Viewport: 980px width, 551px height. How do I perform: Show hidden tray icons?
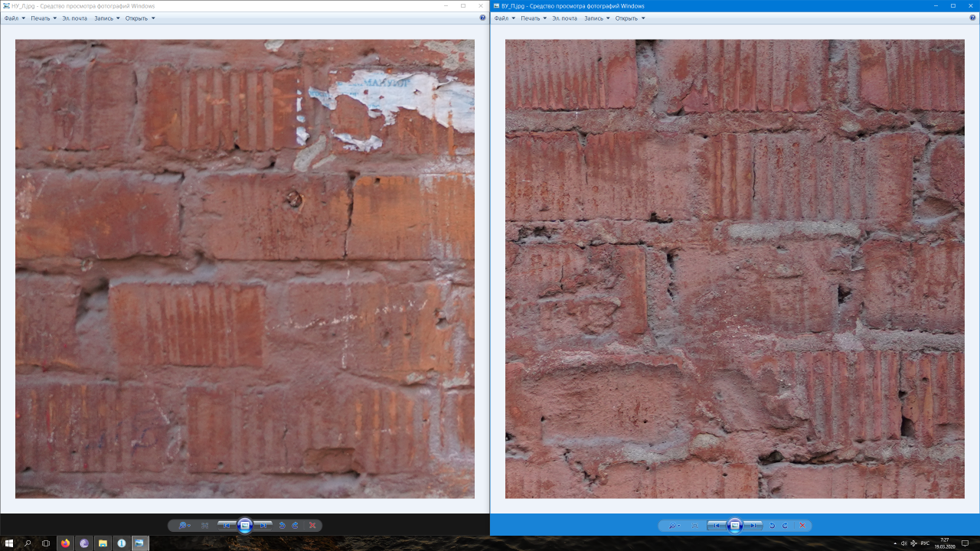click(893, 543)
